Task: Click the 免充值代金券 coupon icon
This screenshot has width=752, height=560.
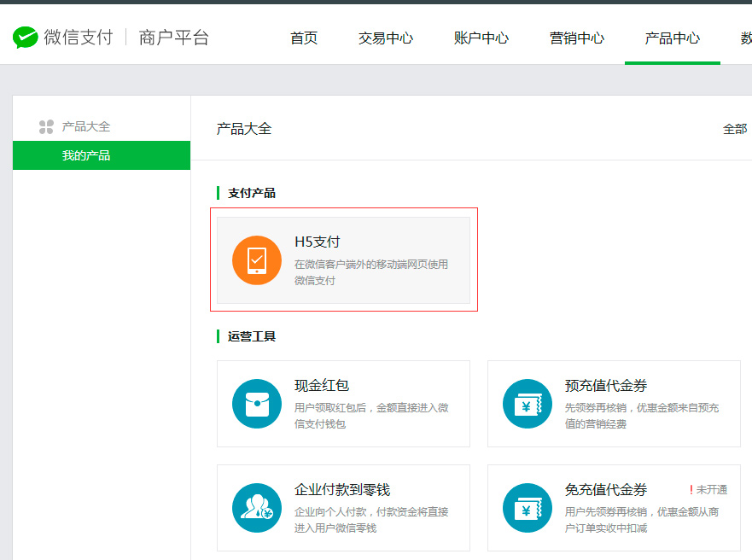Action: [528, 508]
